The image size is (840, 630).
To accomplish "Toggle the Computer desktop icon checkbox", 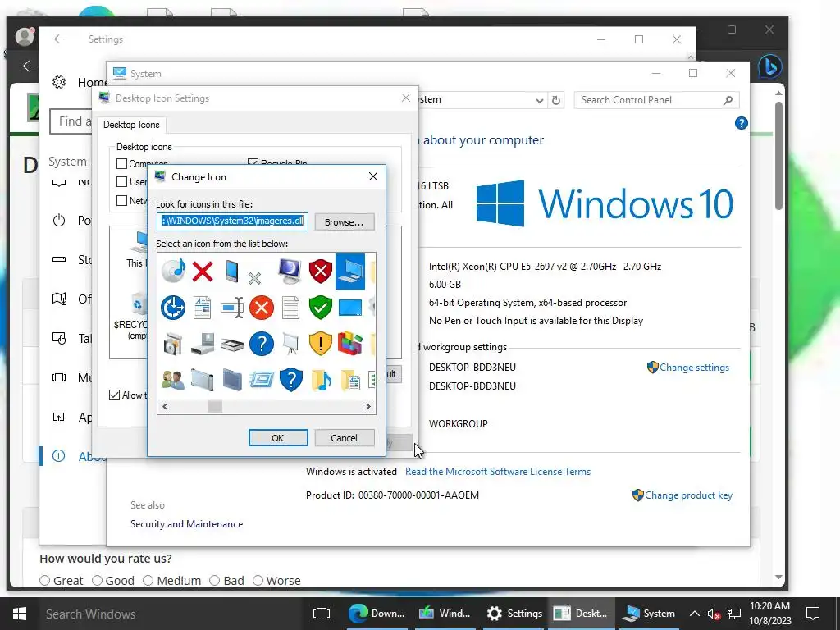I will tap(121, 163).
